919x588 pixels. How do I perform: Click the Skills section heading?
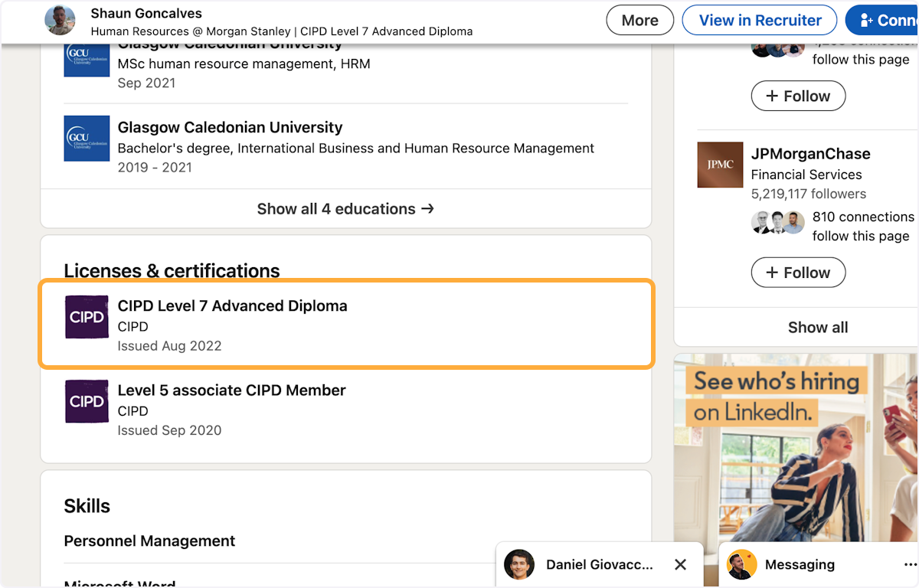[87, 506]
